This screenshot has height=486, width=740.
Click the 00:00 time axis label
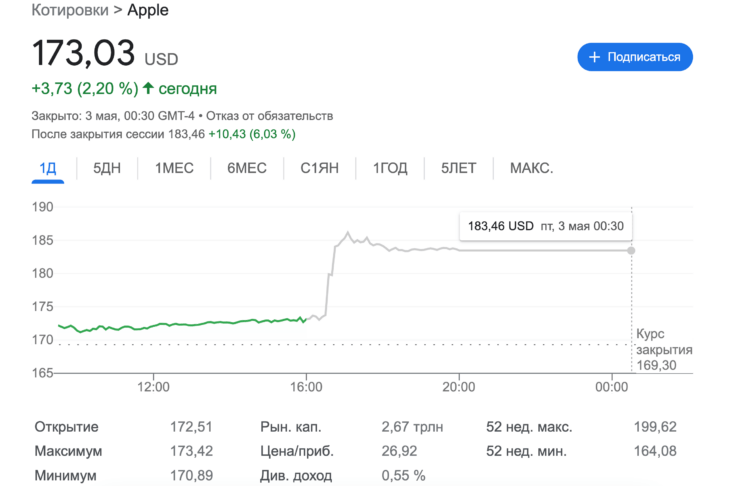point(612,387)
